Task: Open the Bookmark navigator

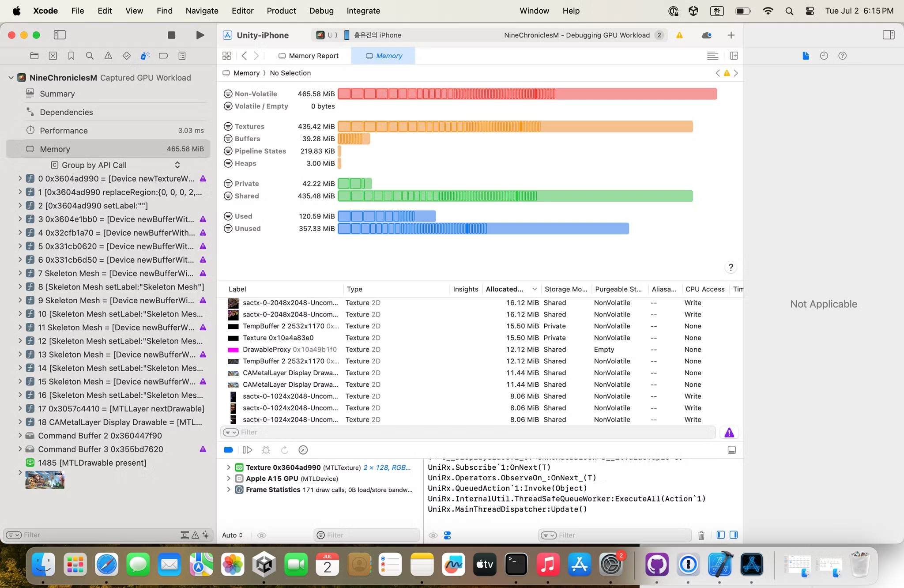Action: point(71,56)
